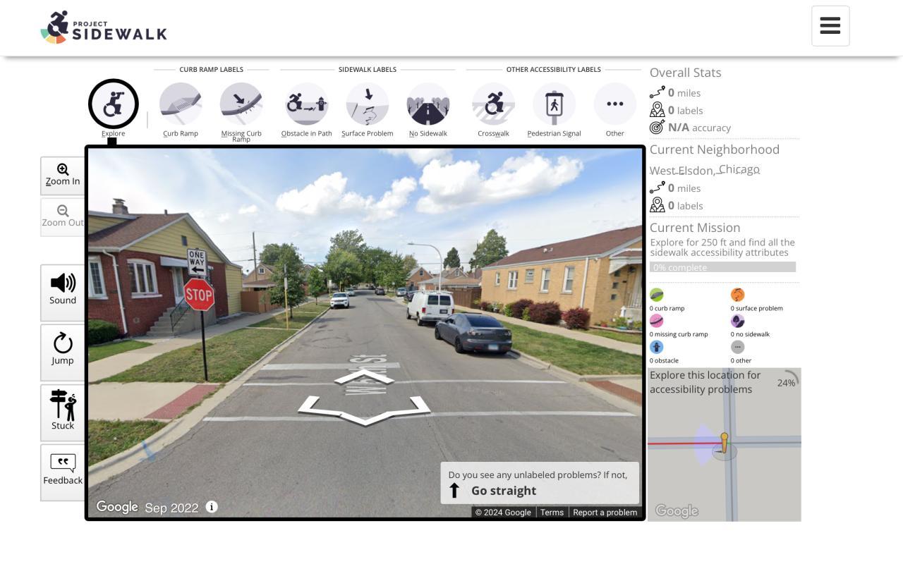Screen dimensions: 903x588
Task: Click the Google logo on the minimap
Action: [677, 510]
